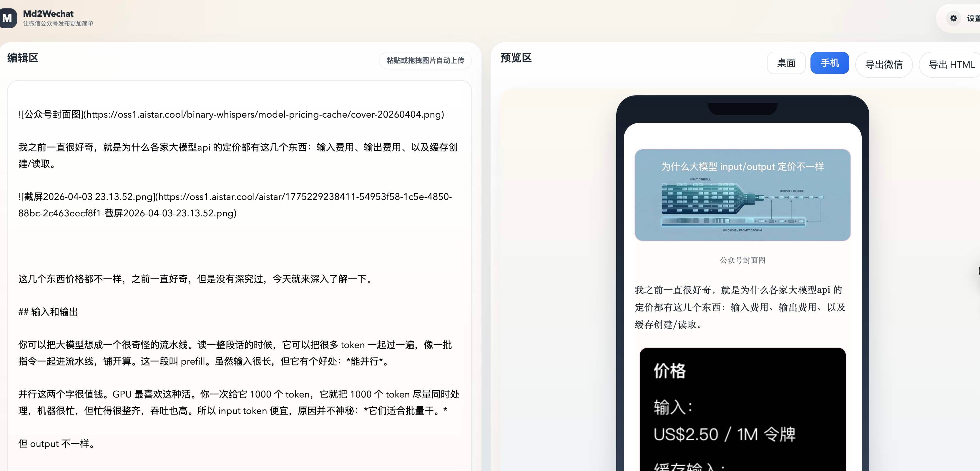Click the cover image thumbnail in phone preview
This screenshot has height=471, width=980.
tap(742, 195)
